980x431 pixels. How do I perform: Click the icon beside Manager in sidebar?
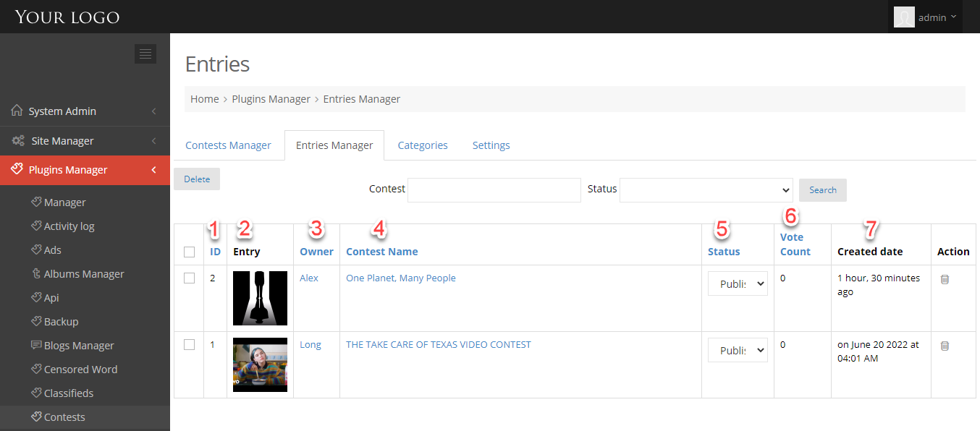pyautogui.click(x=36, y=202)
